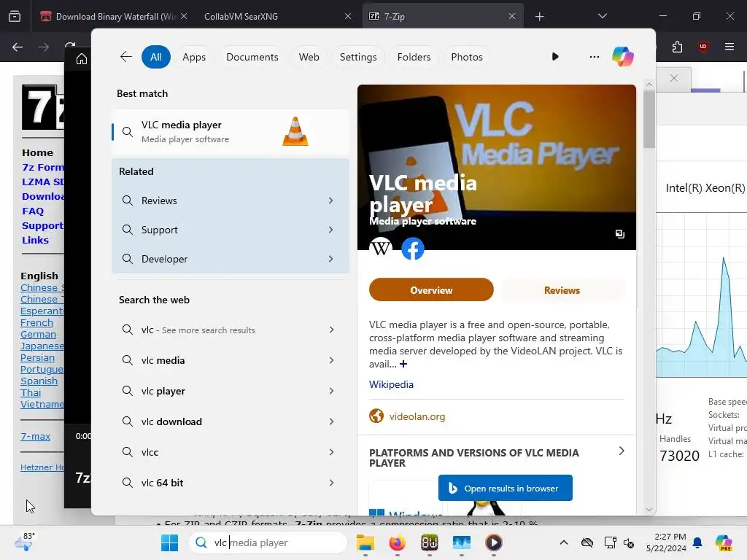Expand the Reviews related search chevron

pos(330,201)
